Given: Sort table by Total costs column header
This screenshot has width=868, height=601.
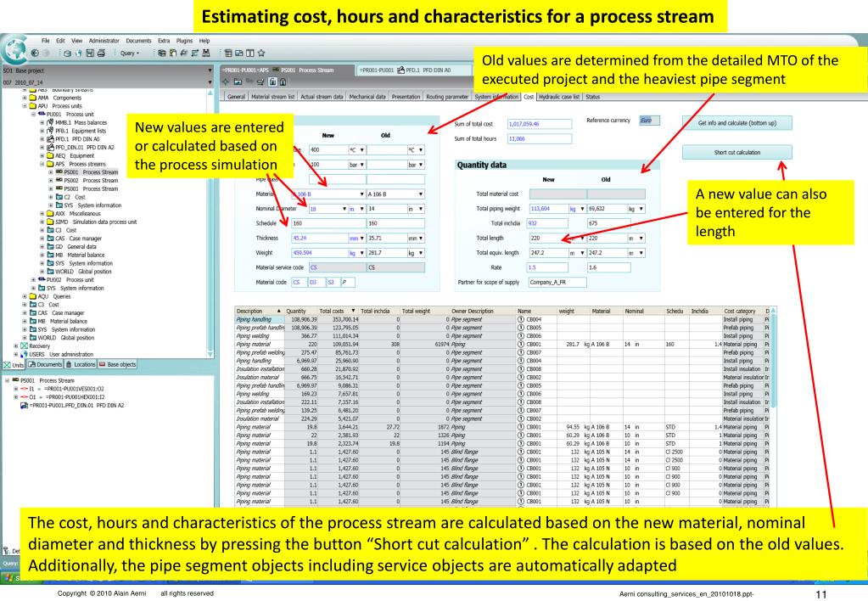Looking at the screenshot, I should coord(339,312).
